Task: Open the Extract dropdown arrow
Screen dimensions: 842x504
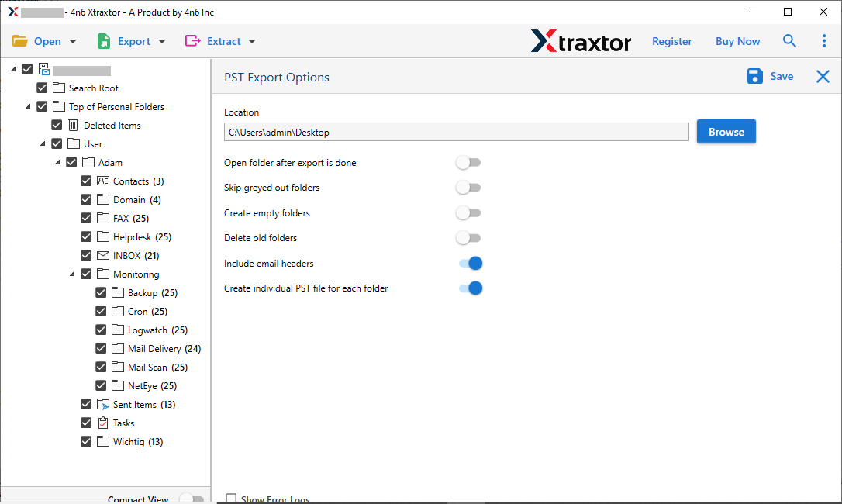Action: tap(252, 41)
